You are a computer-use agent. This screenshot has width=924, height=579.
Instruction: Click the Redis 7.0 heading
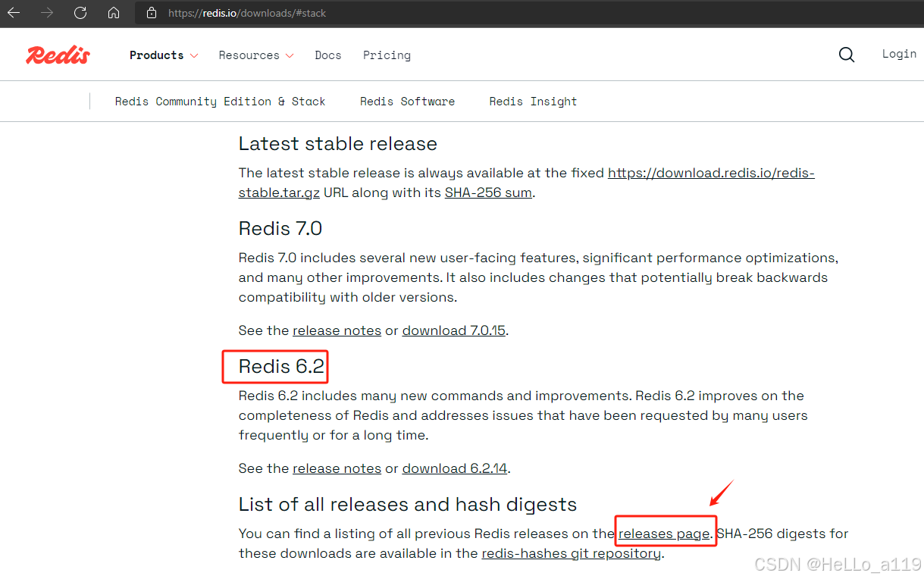(280, 228)
